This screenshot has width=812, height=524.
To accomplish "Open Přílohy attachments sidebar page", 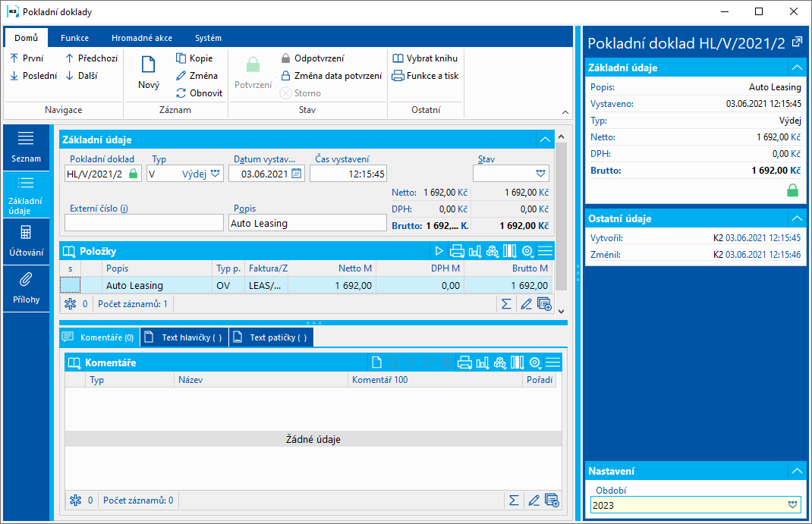I will pyautogui.click(x=26, y=289).
